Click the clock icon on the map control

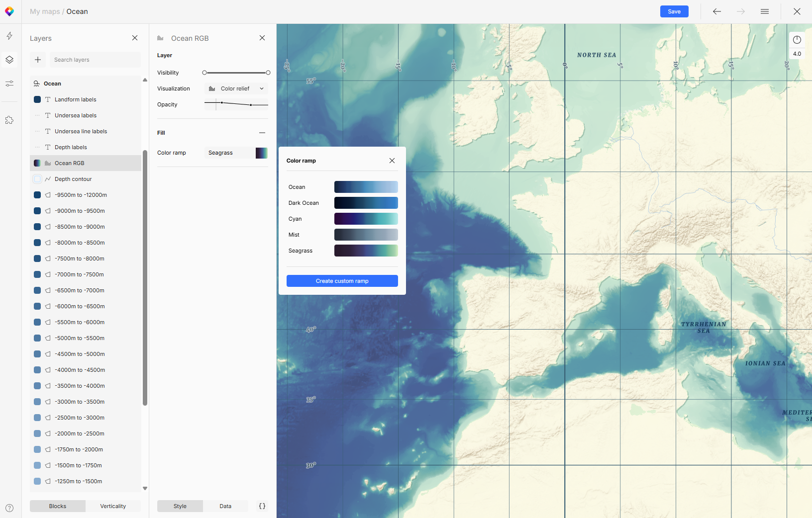797,40
